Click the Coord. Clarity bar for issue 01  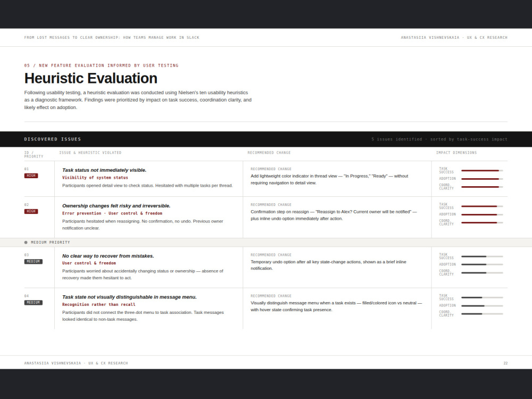tap(482, 187)
